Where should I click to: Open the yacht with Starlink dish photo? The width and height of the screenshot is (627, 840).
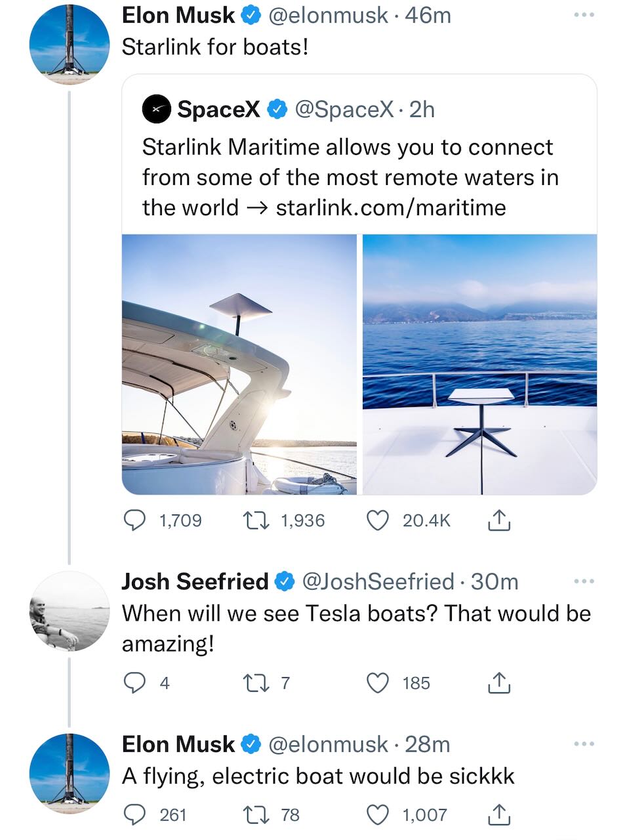point(239,364)
